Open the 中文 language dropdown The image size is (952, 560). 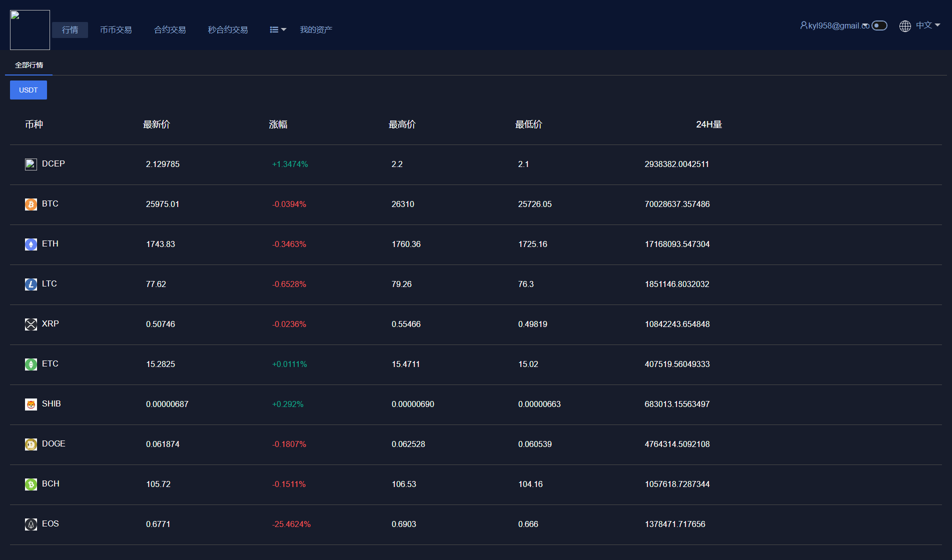tap(927, 25)
